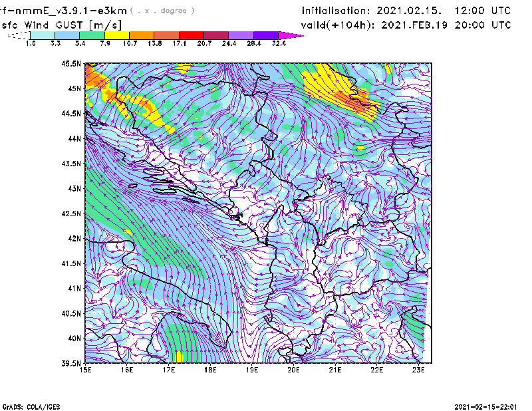This screenshot has width=532, height=411.
Task: Click the "sfc Wind GUST [m/s]" title
Action: pos(61,25)
